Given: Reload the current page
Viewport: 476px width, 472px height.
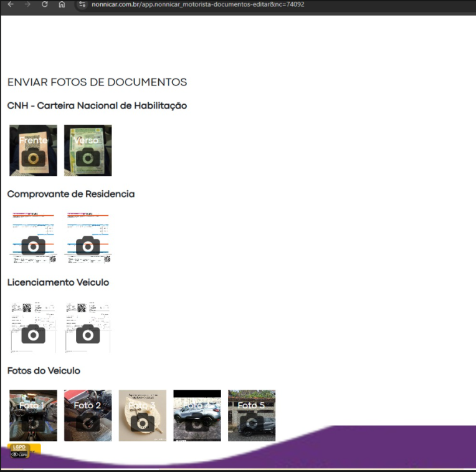Looking at the screenshot, I should (x=44, y=4).
